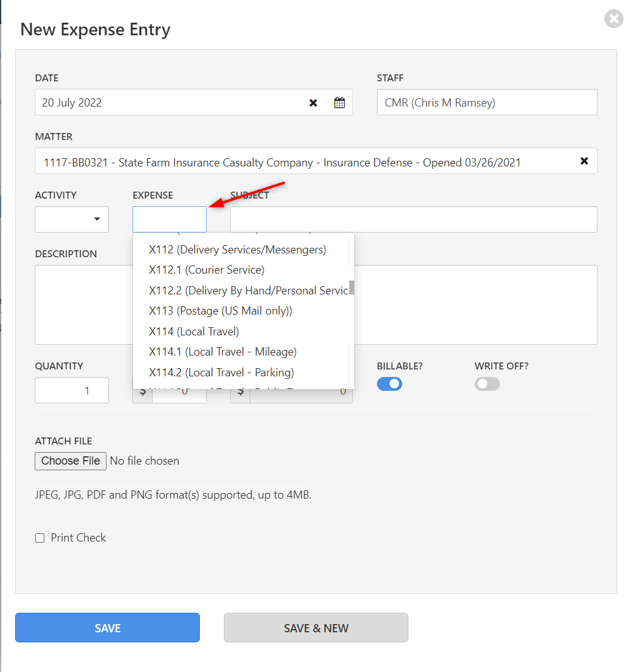The image size is (631, 672).
Task: Clear the selected date with the X icon
Action: [313, 102]
